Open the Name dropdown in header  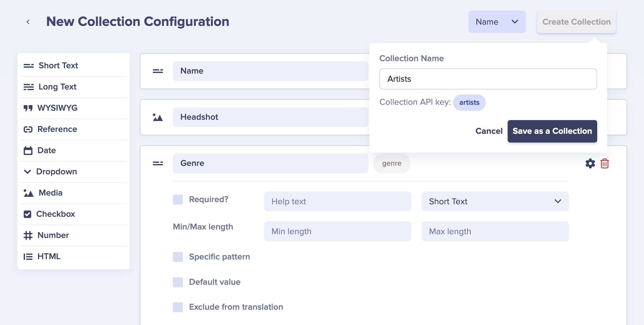[x=497, y=22]
